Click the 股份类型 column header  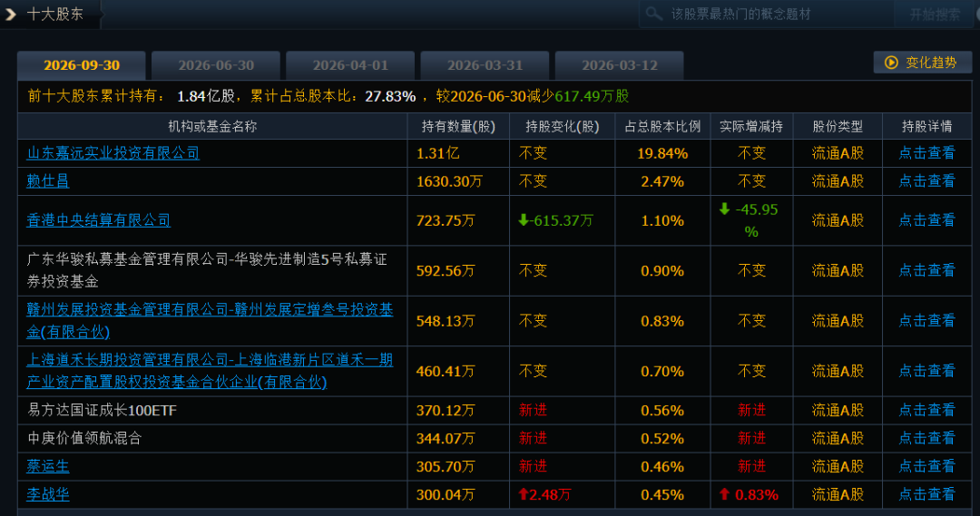click(x=838, y=126)
